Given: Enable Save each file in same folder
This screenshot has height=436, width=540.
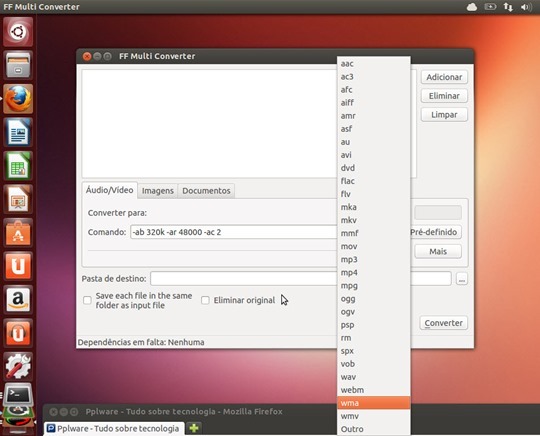Looking at the screenshot, I should 87,300.
